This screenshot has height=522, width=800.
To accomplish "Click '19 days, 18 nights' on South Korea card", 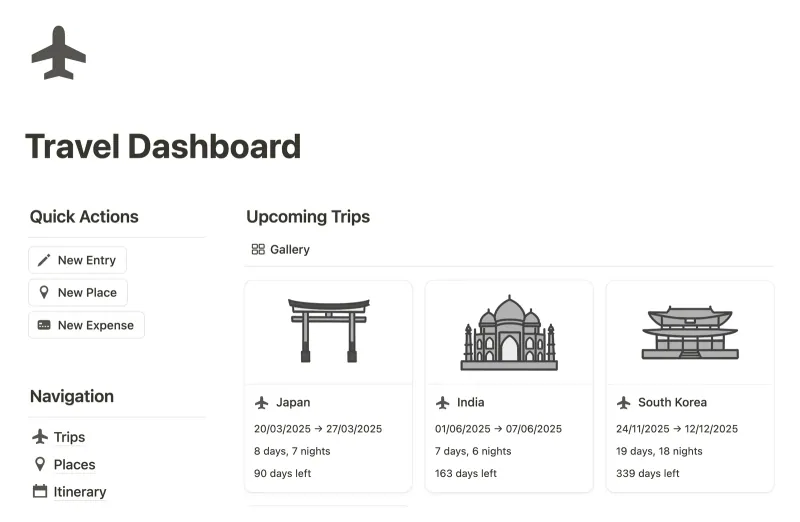I will 659,452.
